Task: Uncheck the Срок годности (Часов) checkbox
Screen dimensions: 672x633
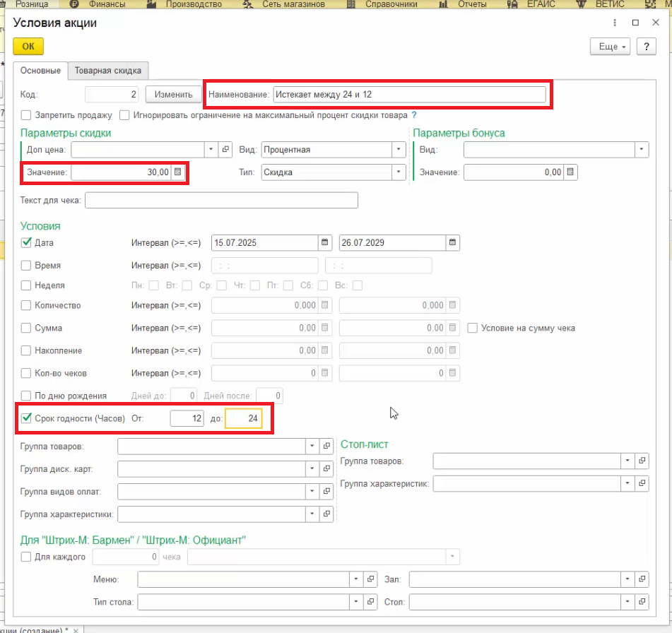Action: pos(26,419)
